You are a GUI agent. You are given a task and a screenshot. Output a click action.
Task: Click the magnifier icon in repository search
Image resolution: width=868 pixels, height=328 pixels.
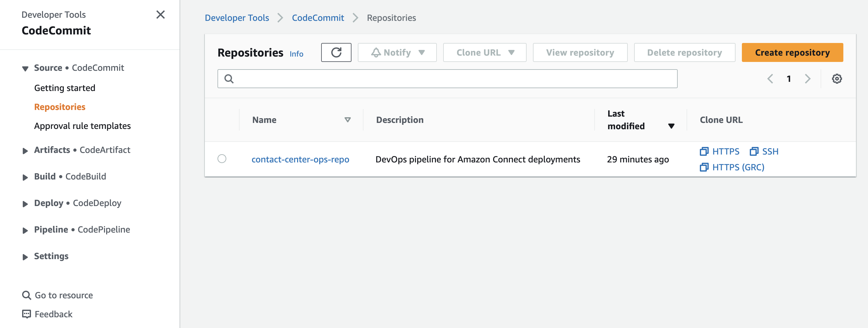[229, 79]
